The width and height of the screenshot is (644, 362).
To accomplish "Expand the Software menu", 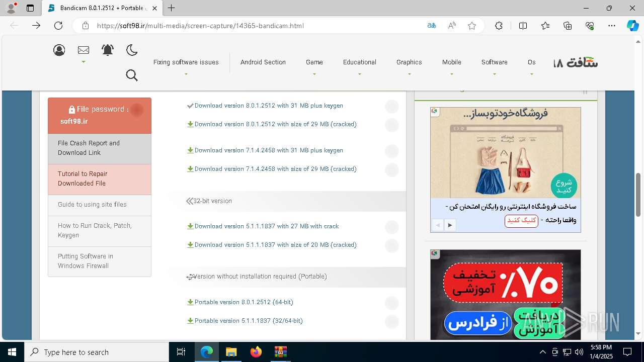I will click(x=494, y=62).
